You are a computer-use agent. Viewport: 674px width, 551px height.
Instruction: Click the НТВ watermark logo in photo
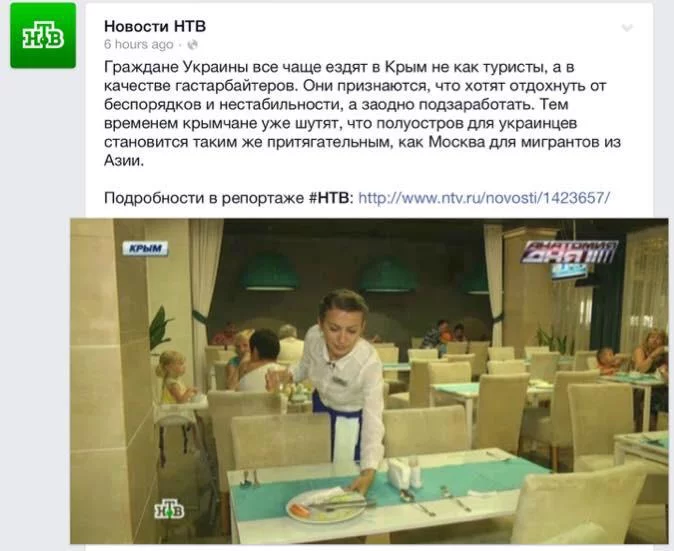pyautogui.click(x=169, y=509)
